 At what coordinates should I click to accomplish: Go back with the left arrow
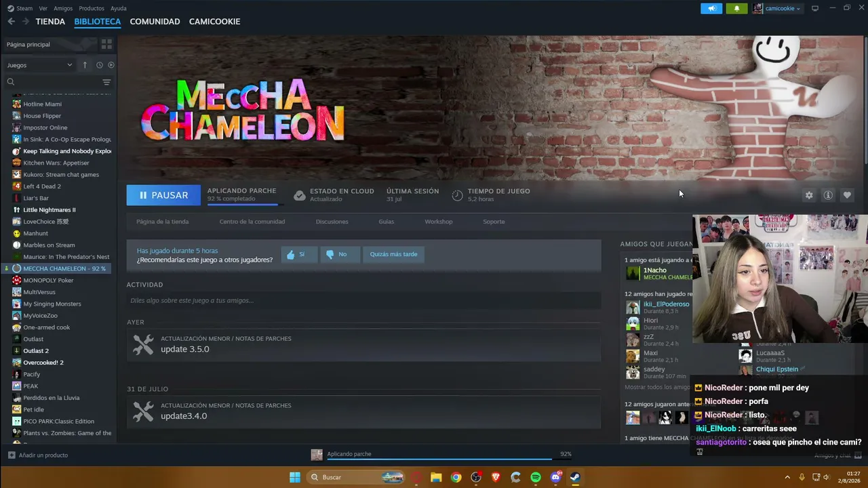[x=11, y=22]
